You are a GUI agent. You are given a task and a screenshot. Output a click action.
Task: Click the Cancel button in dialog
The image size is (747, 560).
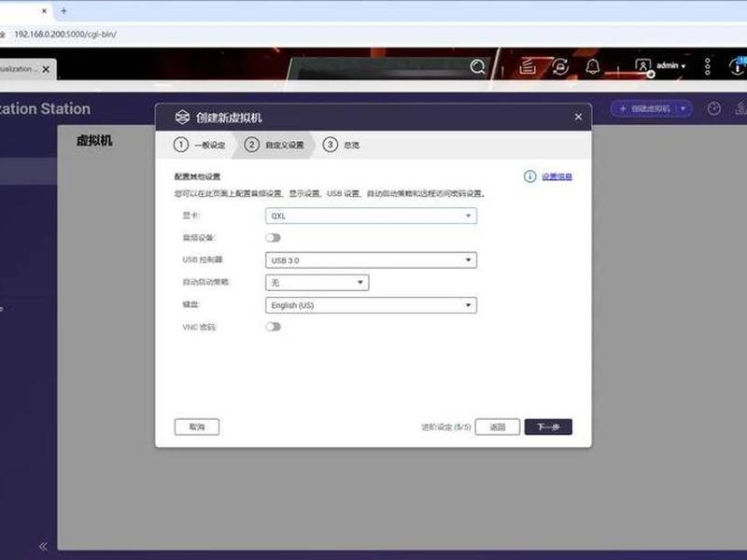pos(197,427)
